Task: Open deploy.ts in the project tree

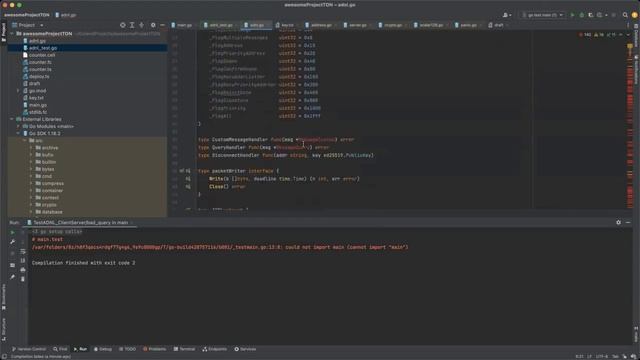Action: tap(39, 76)
